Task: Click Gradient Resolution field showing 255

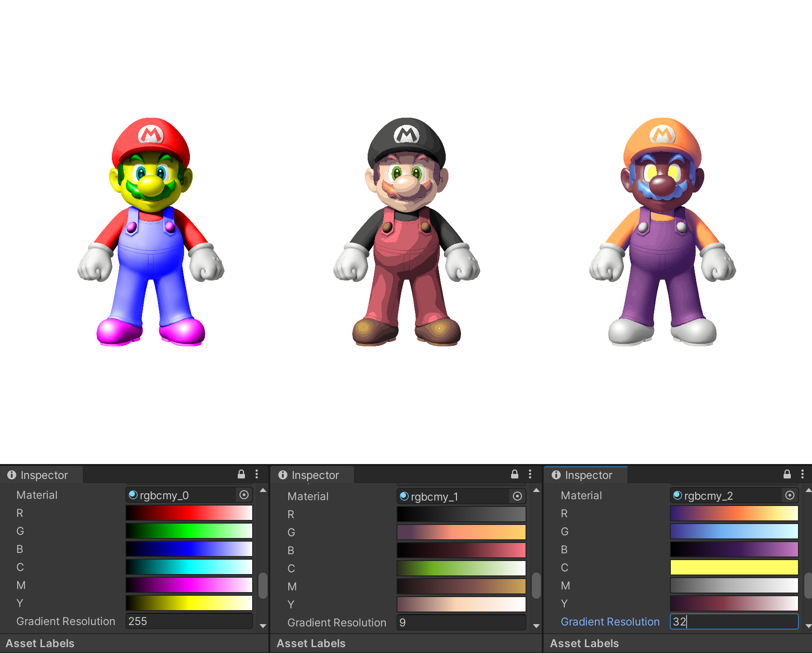Action: 189,621
